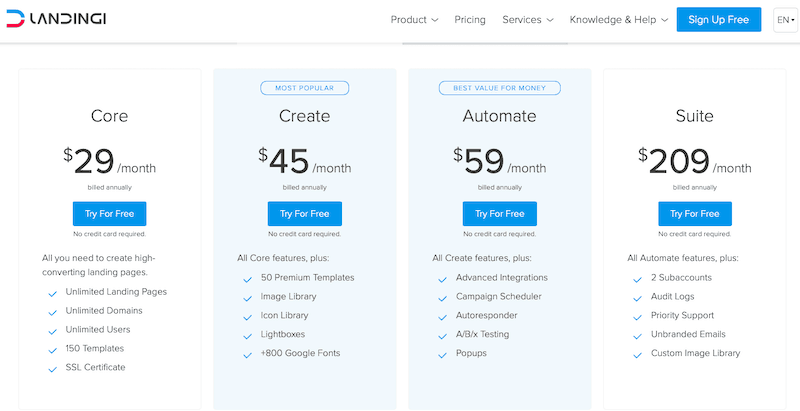Click checkmark beside Icon Library
This screenshot has height=411, width=800.
point(247,318)
